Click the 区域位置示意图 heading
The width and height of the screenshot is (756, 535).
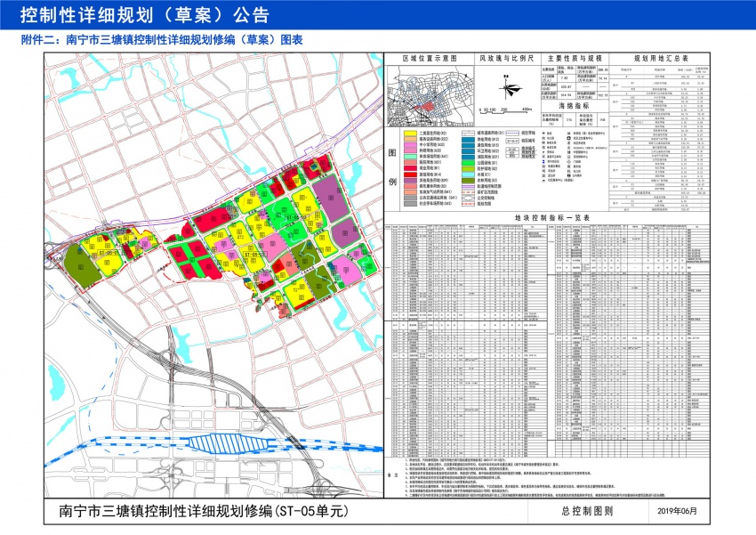(x=430, y=59)
